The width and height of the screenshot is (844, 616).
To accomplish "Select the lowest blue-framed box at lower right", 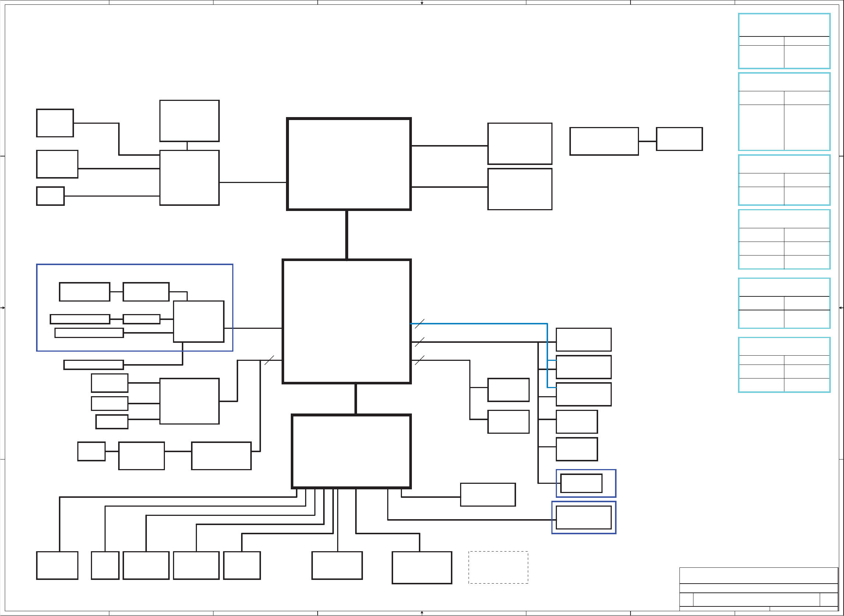I will click(x=583, y=517).
